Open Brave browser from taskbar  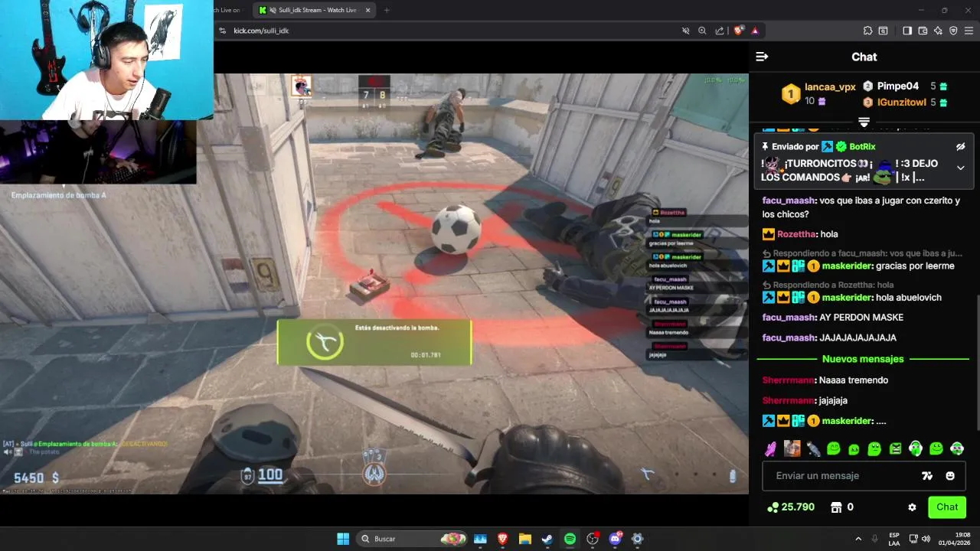[503, 539]
